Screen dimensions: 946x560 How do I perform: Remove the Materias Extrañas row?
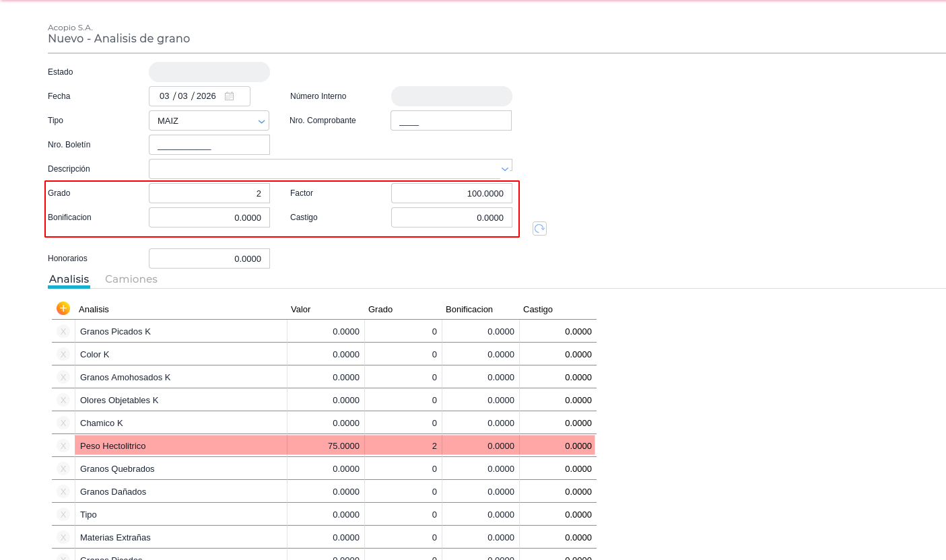coord(63,537)
